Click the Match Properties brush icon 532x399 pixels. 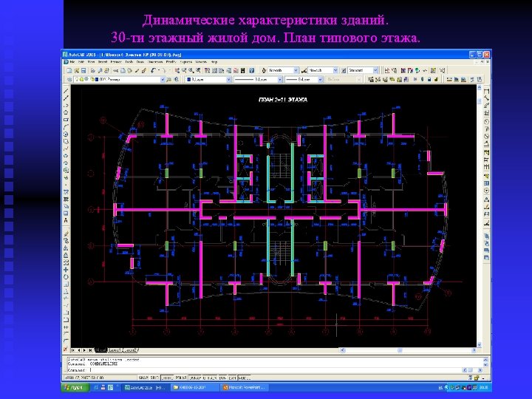click(137, 70)
